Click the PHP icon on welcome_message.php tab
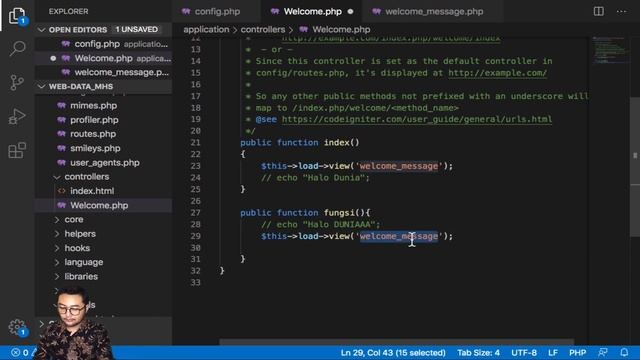Image resolution: width=640 pixels, height=360 pixels. tap(376, 11)
